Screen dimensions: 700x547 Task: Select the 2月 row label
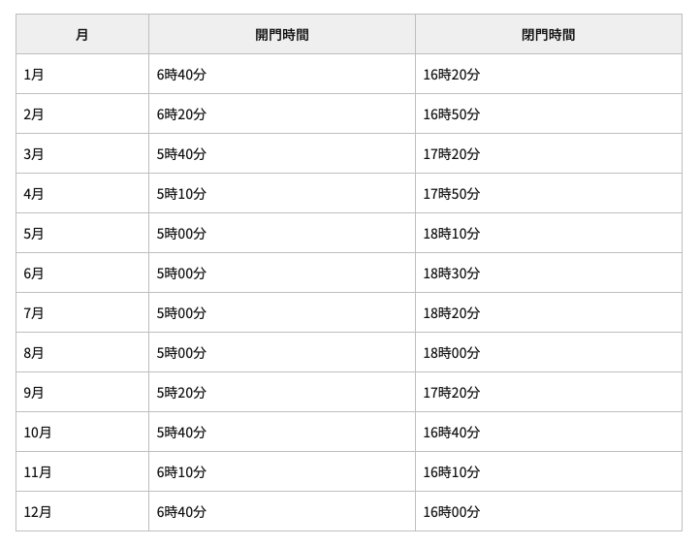(x=33, y=114)
